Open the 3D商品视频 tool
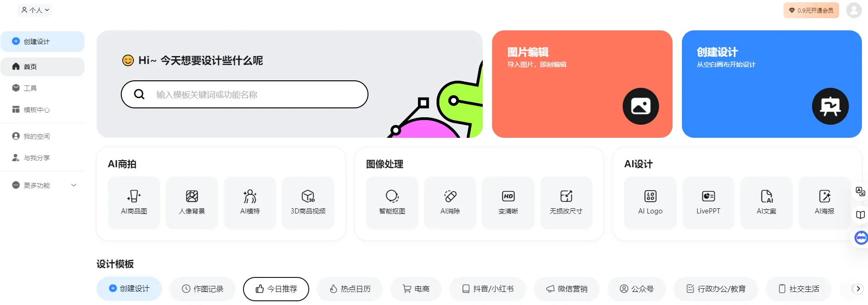This screenshot has width=868, height=305. [308, 203]
